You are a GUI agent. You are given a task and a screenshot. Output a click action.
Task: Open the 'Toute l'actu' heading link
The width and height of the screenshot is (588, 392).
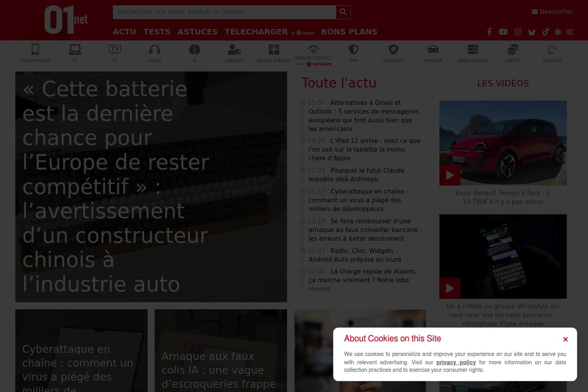coord(339,83)
